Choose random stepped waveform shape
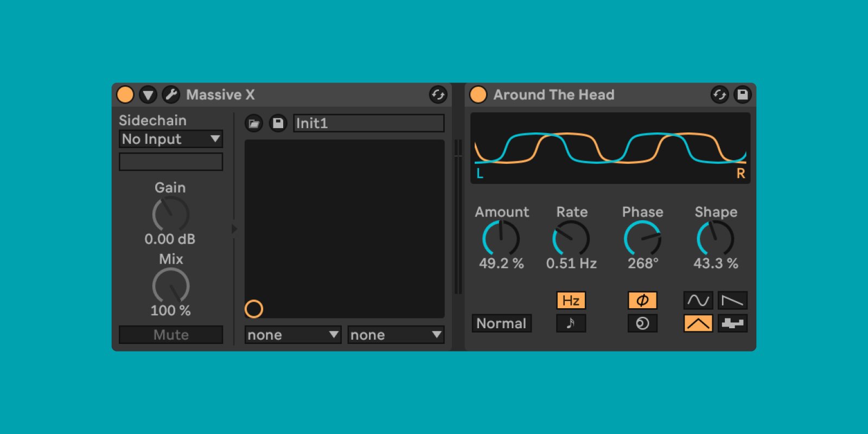 pyautogui.click(x=733, y=323)
